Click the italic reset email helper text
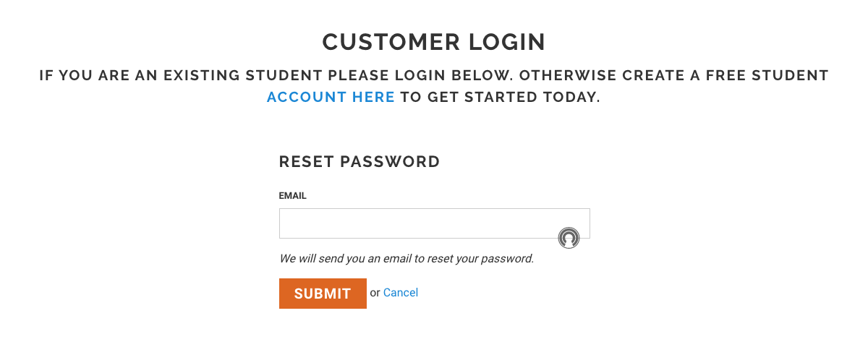The width and height of the screenshot is (868, 355). click(x=407, y=258)
